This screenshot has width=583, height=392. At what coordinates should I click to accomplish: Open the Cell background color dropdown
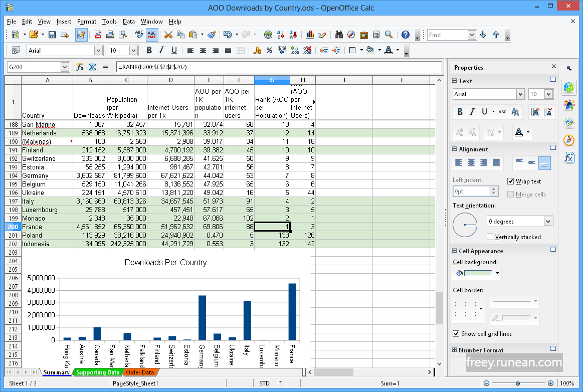(x=497, y=273)
